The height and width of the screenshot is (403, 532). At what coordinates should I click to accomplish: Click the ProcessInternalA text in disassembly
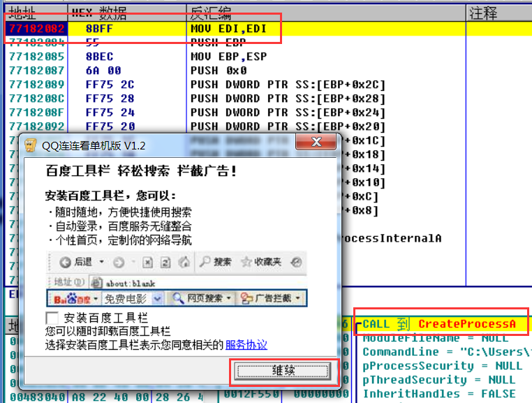click(x=392, y=238)
